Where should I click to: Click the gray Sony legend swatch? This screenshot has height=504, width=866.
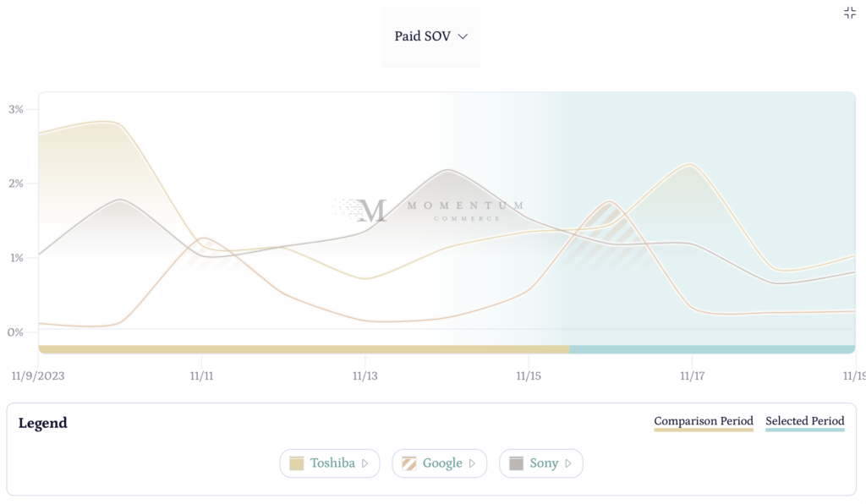click(516, 463)
